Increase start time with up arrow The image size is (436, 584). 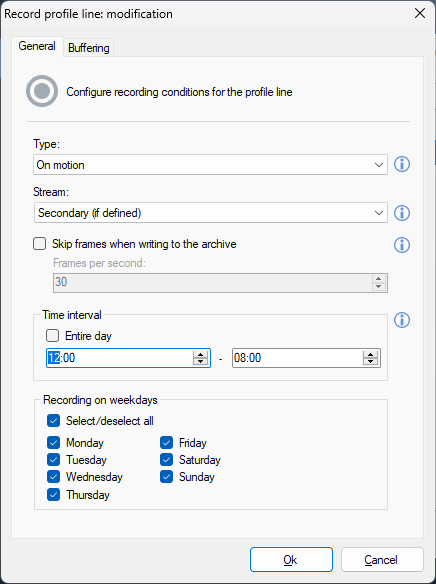(x=201, y=354)
